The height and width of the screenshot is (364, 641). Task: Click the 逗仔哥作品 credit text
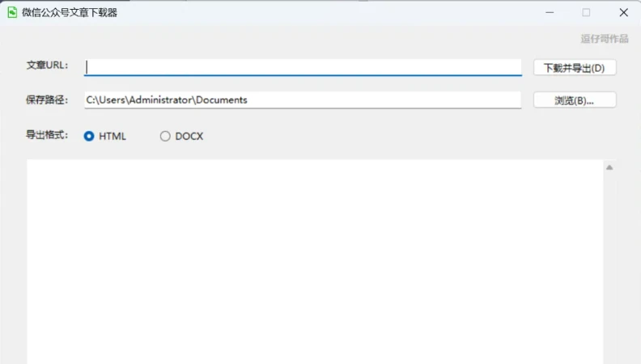pyautogui.click(x=604, y=38)
